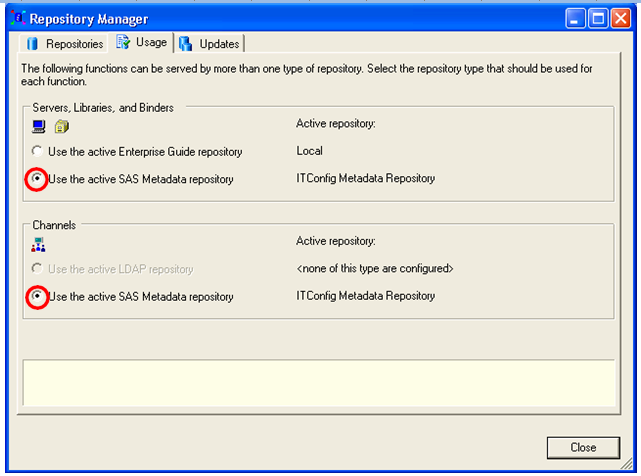Click the Usage tab's chart icon

click(x=123, y=42)
